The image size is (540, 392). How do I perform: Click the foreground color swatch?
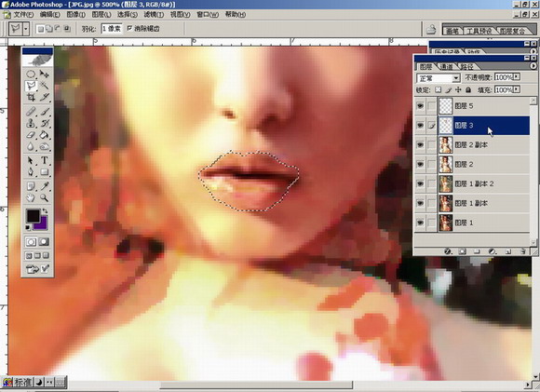34,216
